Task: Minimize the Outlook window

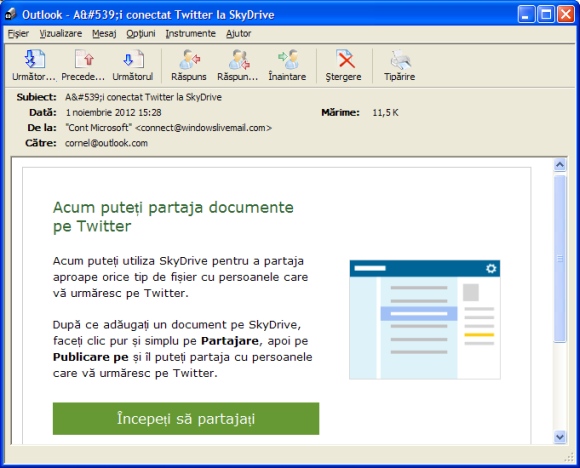Action: point(526,14)
